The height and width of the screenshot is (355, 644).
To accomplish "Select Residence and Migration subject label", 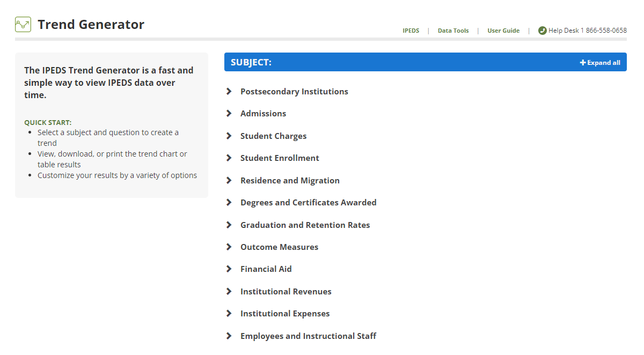I will click(290, 180).
